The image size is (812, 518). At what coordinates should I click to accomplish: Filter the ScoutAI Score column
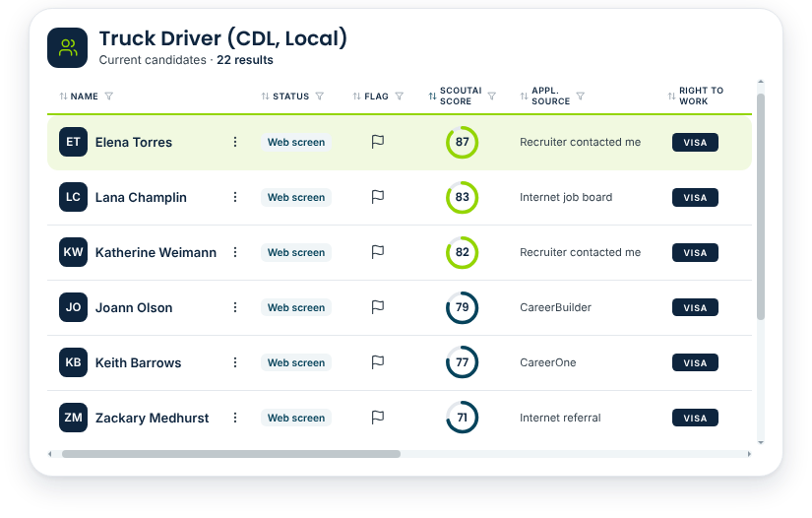[492, 97]
